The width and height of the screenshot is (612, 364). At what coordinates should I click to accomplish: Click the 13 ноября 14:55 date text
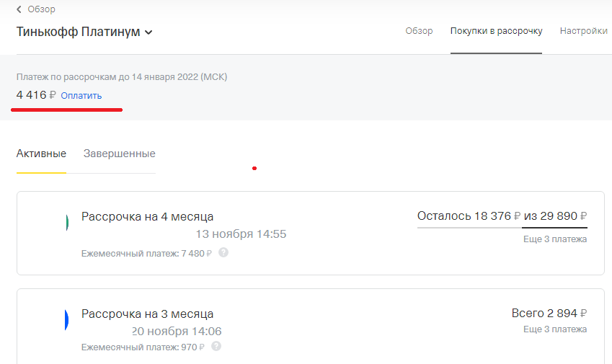pyautogui.click(x=241, y=234)
